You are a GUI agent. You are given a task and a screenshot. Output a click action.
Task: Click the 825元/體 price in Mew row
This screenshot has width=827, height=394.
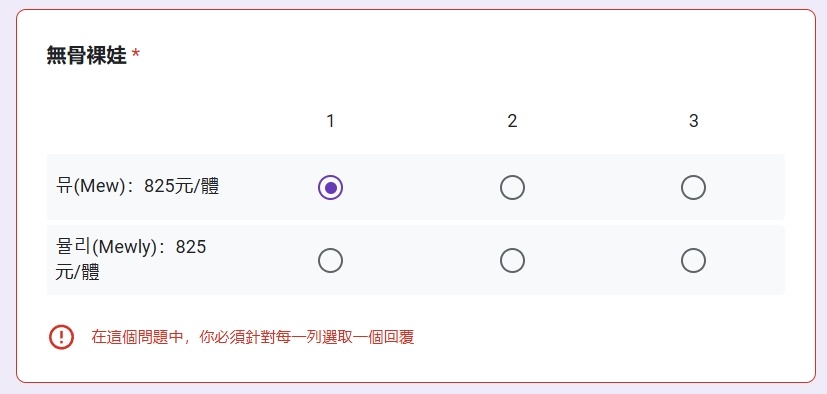click(x=181, y=186)
